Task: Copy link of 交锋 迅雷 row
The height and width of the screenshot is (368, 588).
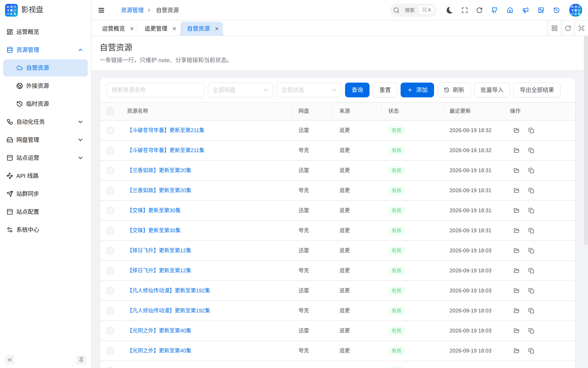Action: click(x=531, y=211)
